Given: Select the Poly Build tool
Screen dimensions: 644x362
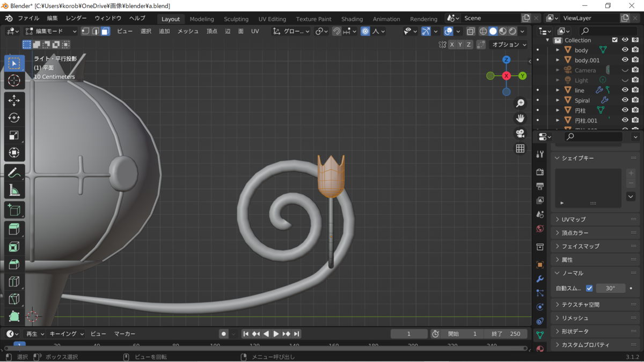Looking at the screenshot, I should pyautogui.click(x=14, y=316).
